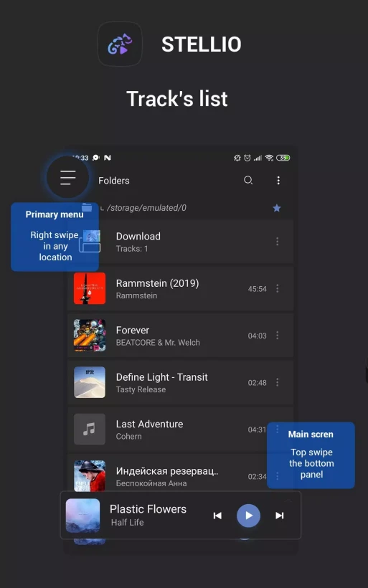Skip to previous track in player
This screenshot has height=588, width=368.
(x=217, y=516)
